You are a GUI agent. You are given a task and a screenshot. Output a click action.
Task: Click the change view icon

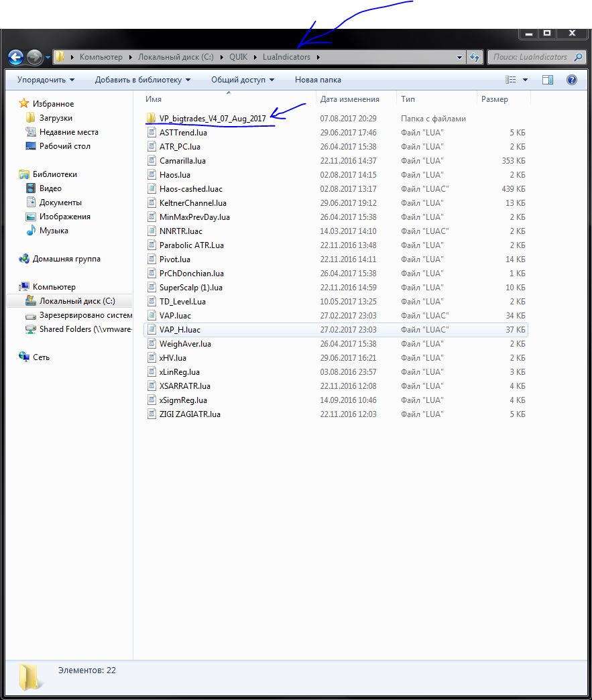click(x=511, y=80)
